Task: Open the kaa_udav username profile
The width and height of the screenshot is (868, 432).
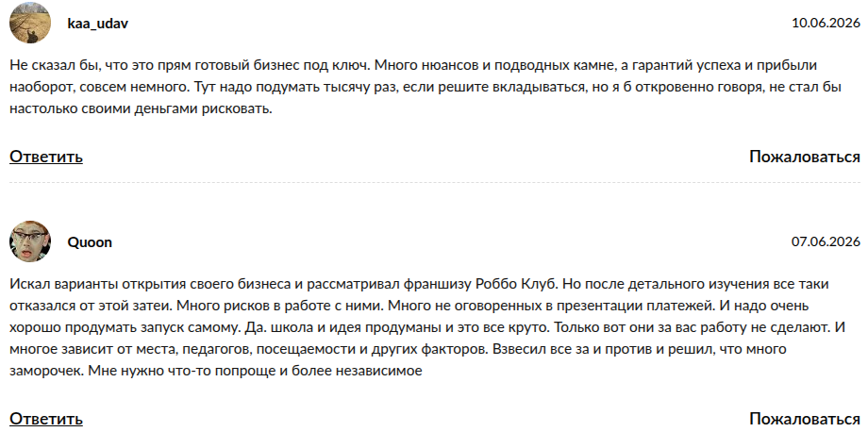Action: click(x=98, y=24)
